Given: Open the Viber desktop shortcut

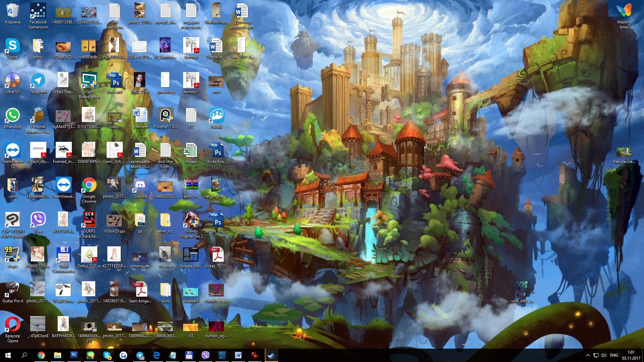Looking at the screenshot, I should (38, 223).
